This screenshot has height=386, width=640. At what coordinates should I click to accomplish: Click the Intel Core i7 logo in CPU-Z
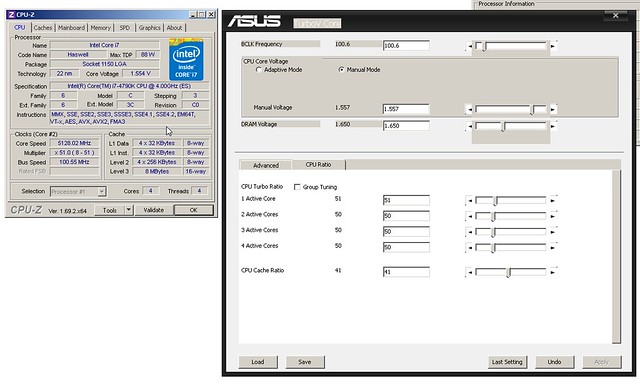pyautogui.click(x=187, y=59)
